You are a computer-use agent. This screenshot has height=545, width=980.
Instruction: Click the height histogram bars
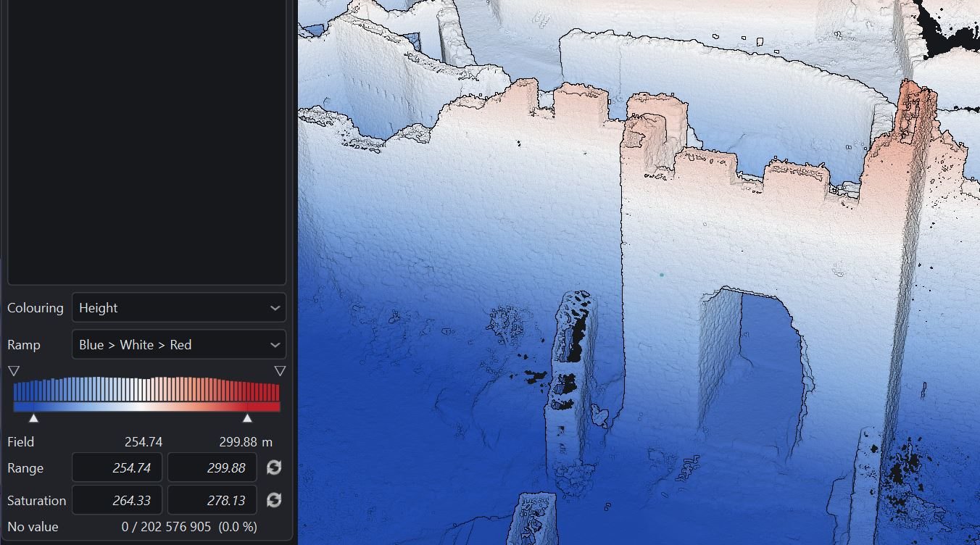point(146,389)
